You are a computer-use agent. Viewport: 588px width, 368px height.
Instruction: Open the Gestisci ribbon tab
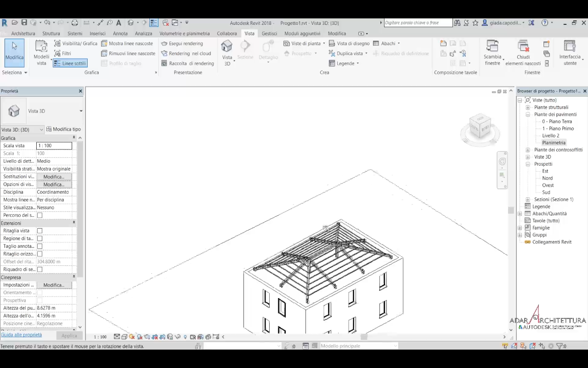(269, 34)
